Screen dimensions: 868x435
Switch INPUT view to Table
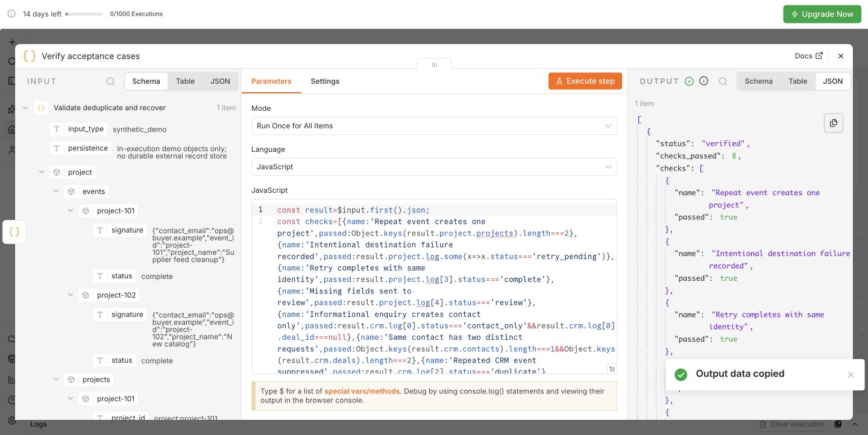click(185, 81)
